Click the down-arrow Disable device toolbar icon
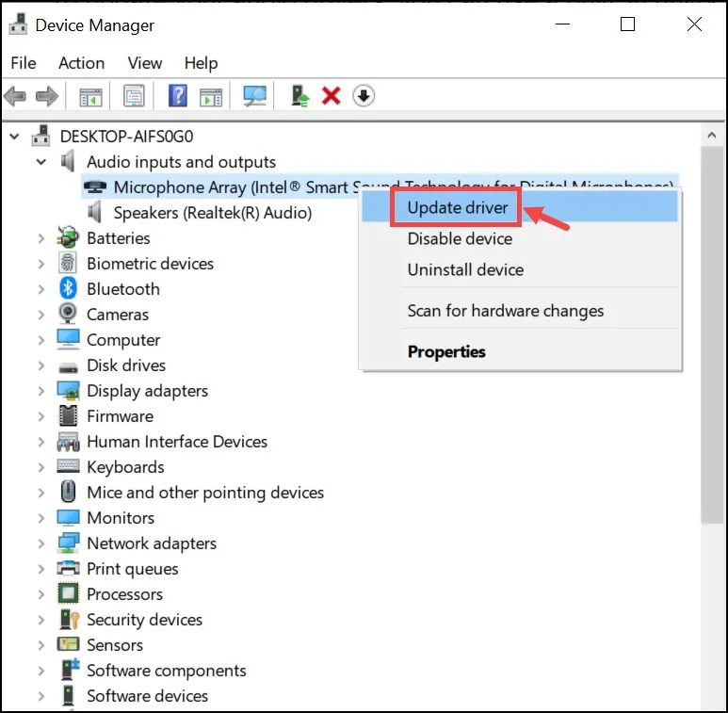 tap(364, 96)
